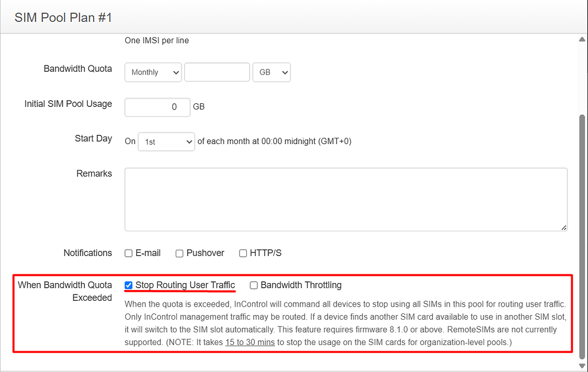Open the Start Day "1st" dropdown
The image size is (588, 372).
click(x=166, y=141)
